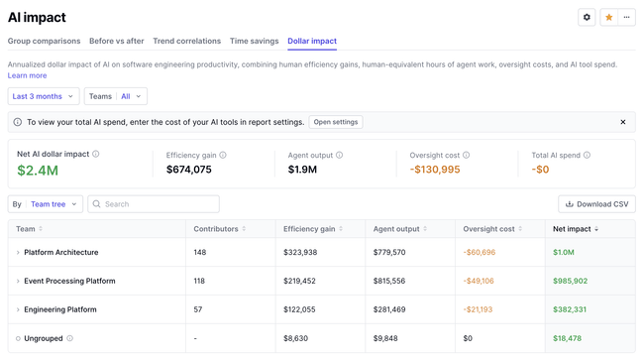Click the $281,469 agent output cell
The width and height of the screenshot is (644, 359).
389,309
